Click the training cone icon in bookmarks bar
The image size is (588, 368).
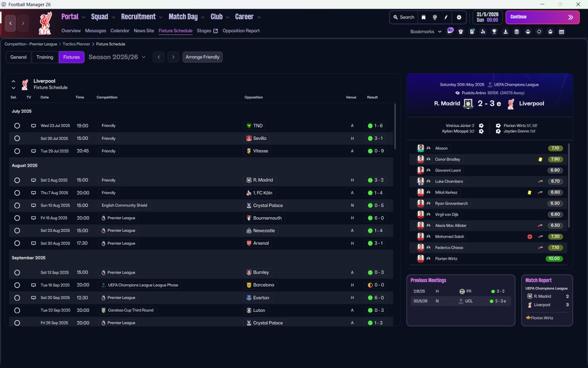(x=506, y=32)
